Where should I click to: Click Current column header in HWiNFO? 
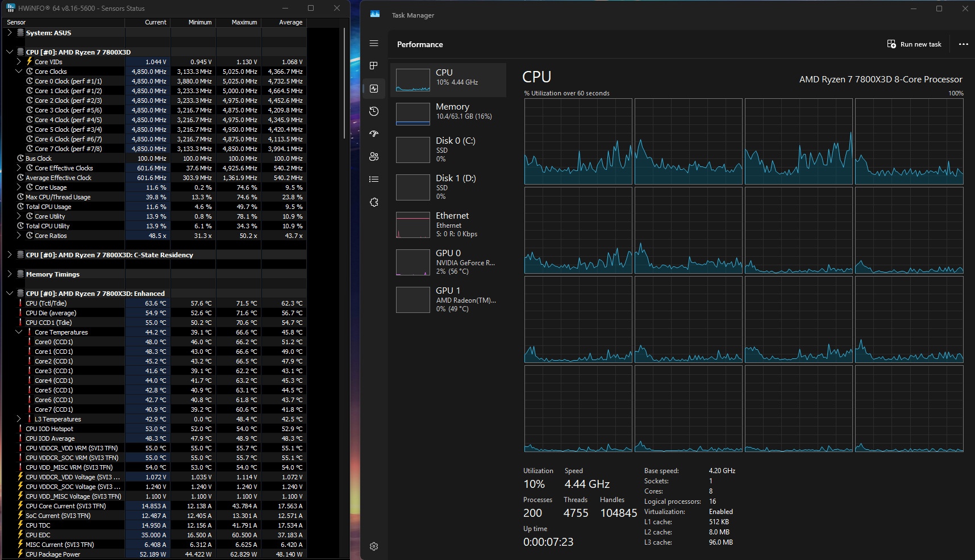point(148,22)
